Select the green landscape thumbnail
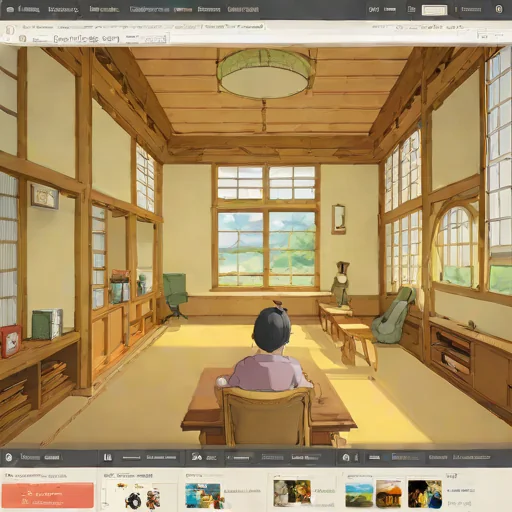 click(359, 495)
